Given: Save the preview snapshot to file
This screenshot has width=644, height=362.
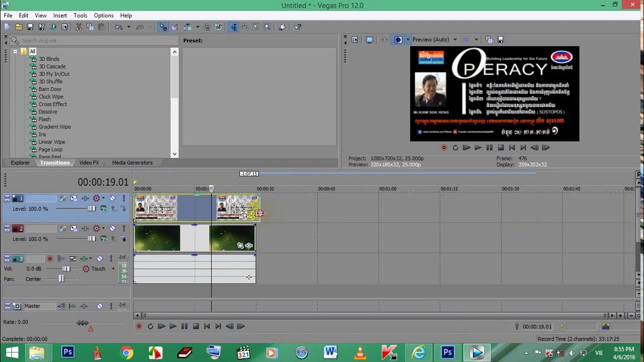Looking at the screenshot, I should tap(501, 39).
